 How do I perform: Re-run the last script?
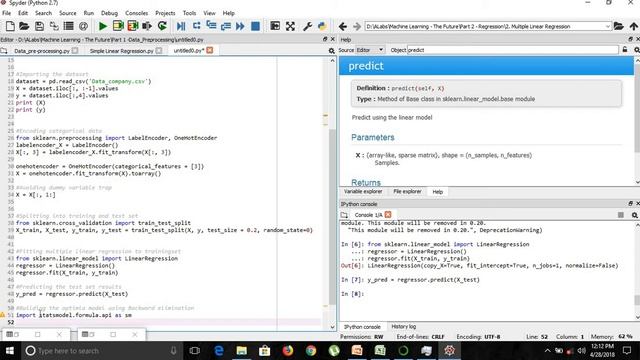pos(162,26)
